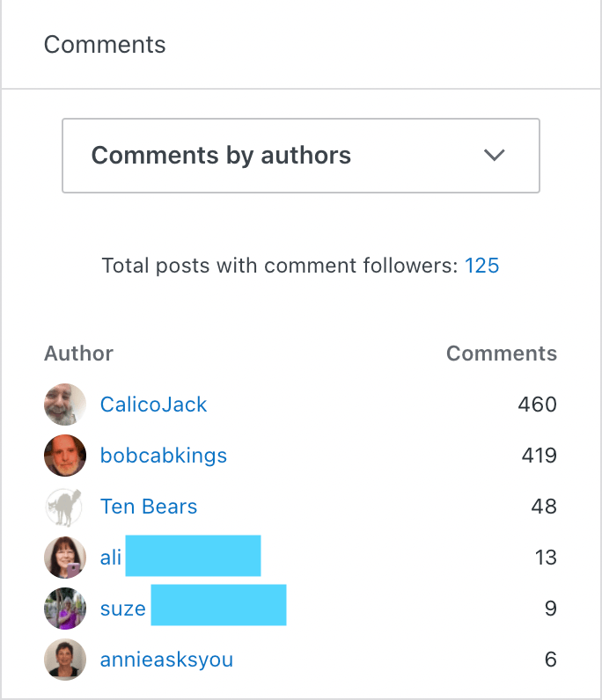Click bobcabkings' comment count 419
Viewport: 602px width, 700px height.
(x=537, y=456)
